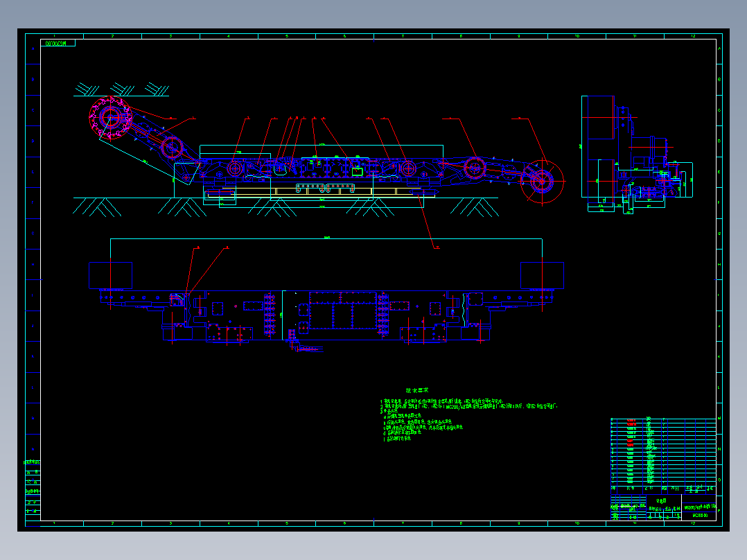This screenshot has width=747, height=560.
Task: Click the yellow conveyor base beam under the machine
Action: [321, 191]
